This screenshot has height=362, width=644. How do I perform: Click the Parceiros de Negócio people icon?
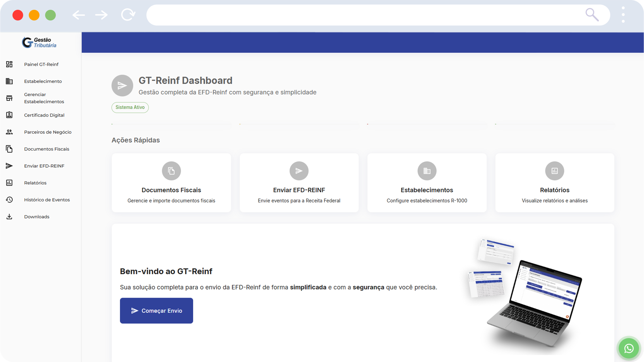(x=9, y=132)
